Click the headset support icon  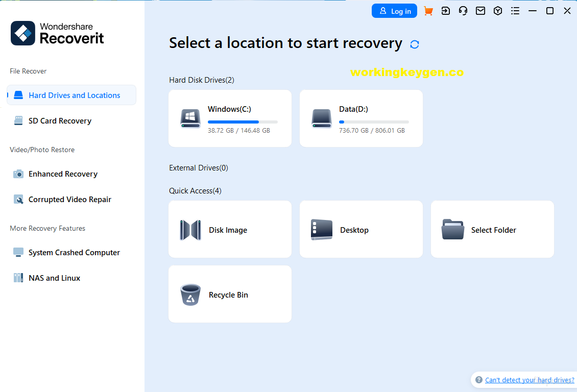463,10
